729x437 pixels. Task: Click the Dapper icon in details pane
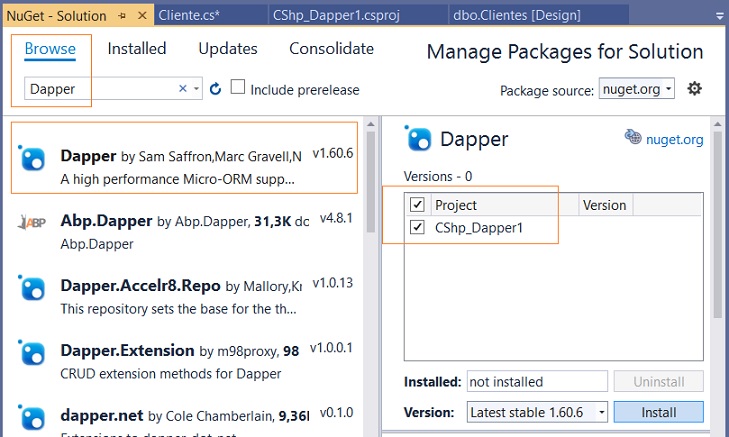pyautogui.click(x=418, y=139)
